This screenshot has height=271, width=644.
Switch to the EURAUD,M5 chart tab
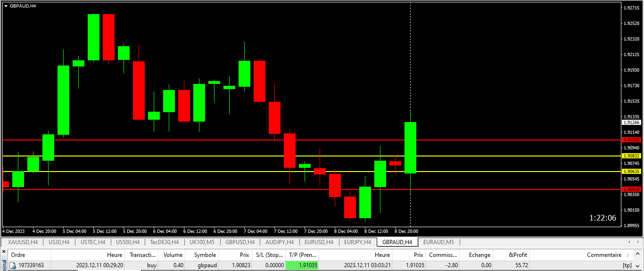[438, 242]
